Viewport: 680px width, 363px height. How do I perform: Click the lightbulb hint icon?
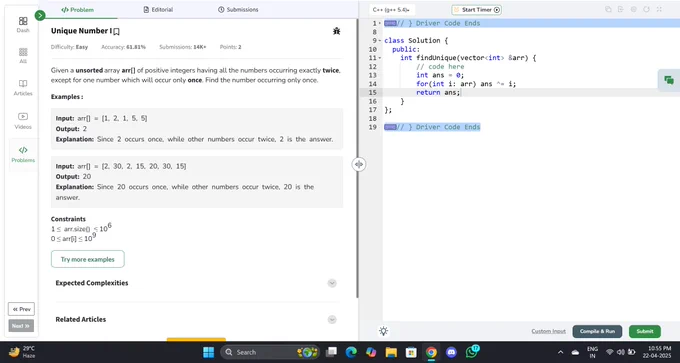383,331
